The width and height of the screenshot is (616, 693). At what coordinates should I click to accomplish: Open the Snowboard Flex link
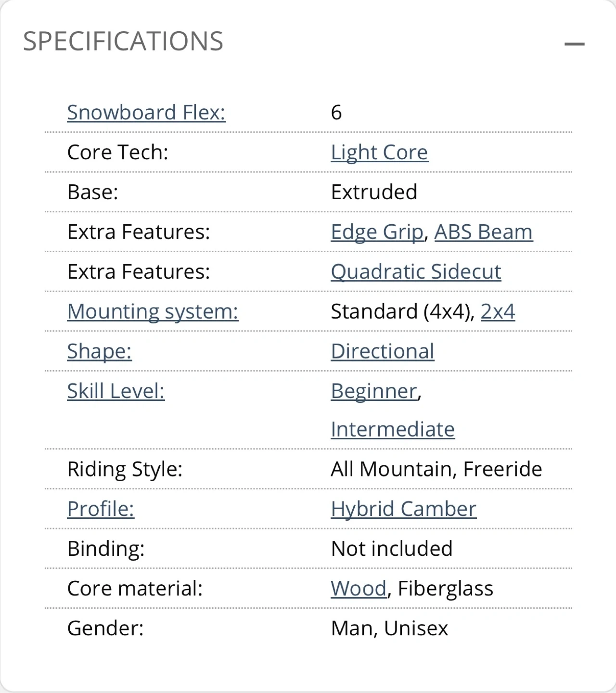[x=146, y=113]
